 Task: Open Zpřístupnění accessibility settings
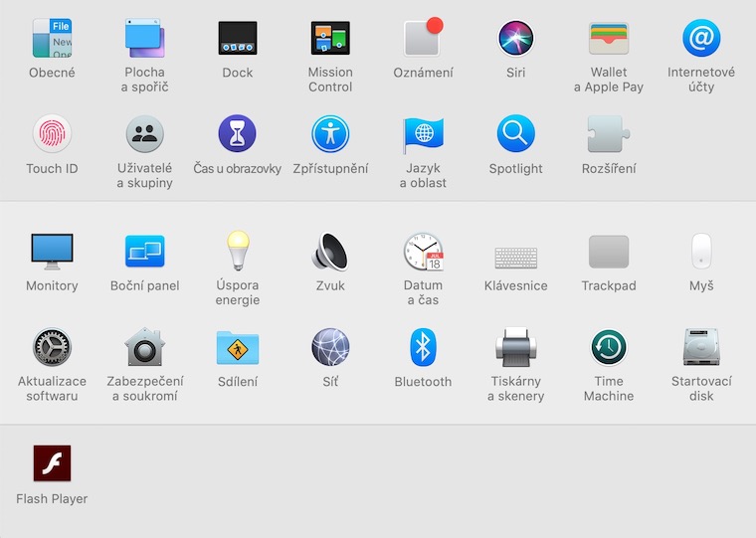tap(330, 133)
